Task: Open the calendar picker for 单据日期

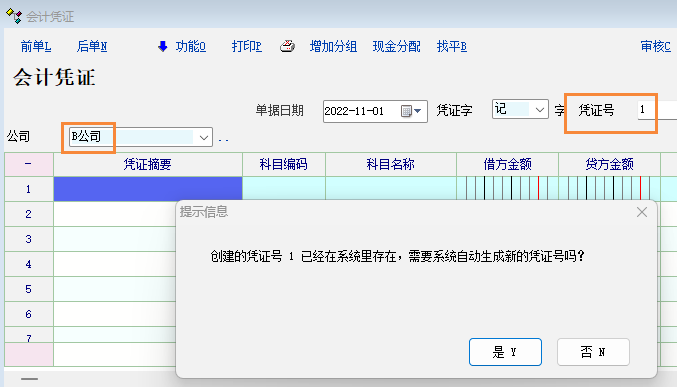Action: pos(411,111)
